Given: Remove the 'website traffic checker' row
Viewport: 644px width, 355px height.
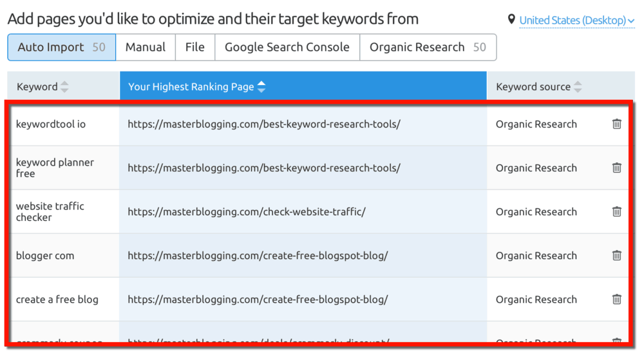Looking at the screenshot, I should click(616, 211).
